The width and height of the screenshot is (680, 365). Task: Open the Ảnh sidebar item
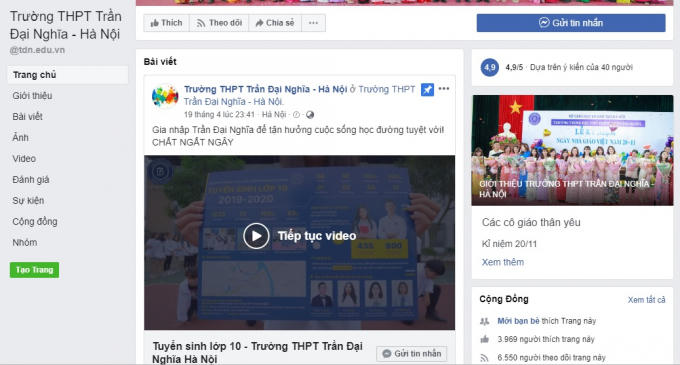pos(20,137)
